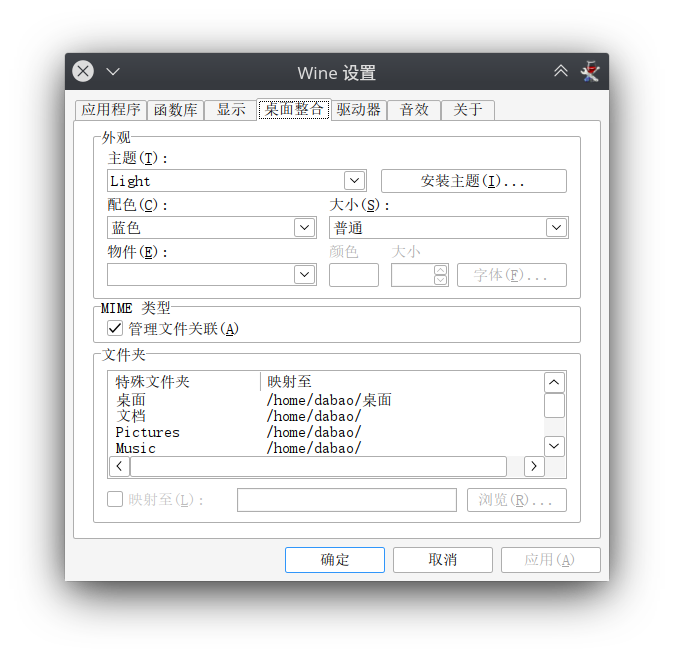
Task: Click the 取消 button
Action: click(443, 560)
